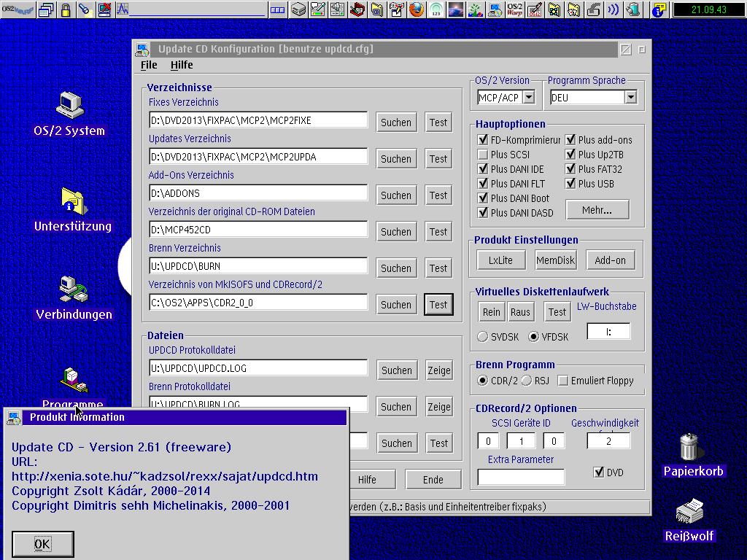
Task: Click the Raus virtual floppy button
Action: click(x=520, y=312)
